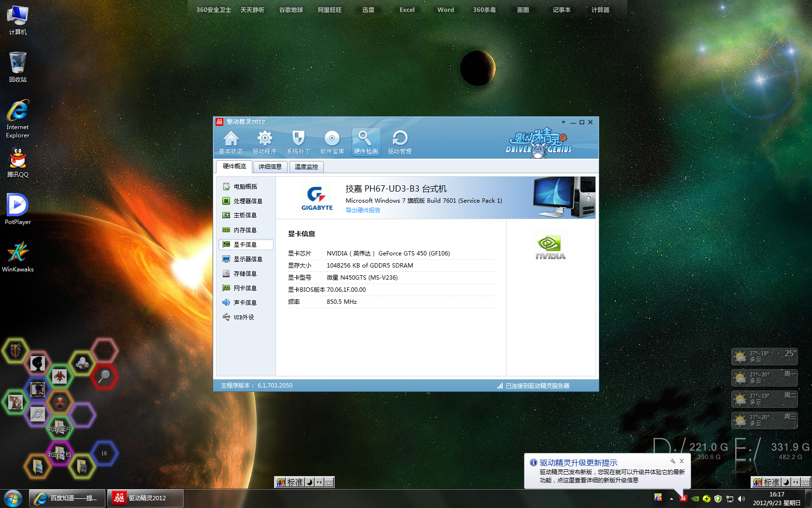Open 腾讯QQ desktop icon
The height and width of the screenshot is (508, 812).
[18, 163]
